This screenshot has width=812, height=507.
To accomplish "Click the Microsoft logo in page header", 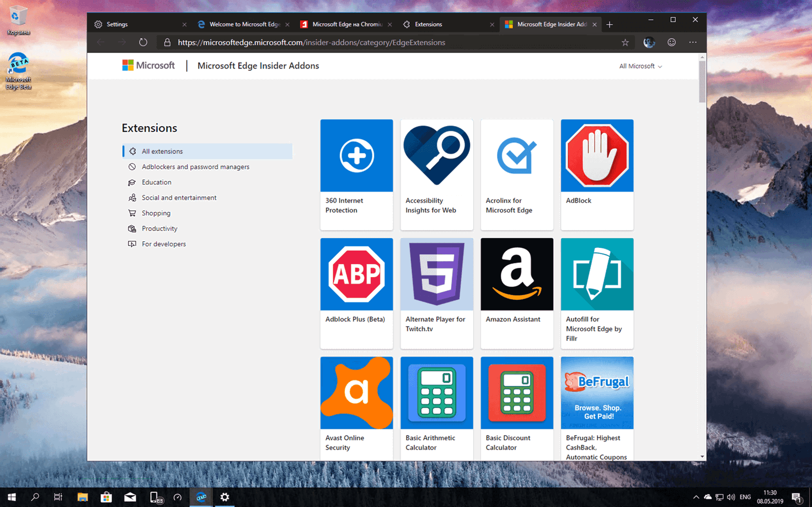I will tap(148, 65).
